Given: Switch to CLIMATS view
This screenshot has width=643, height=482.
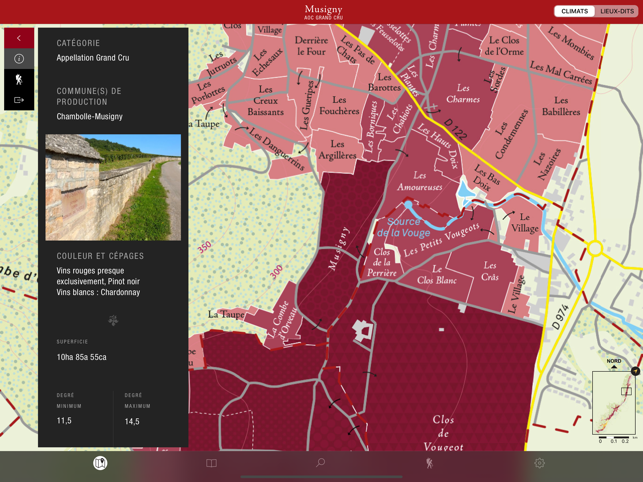Looking at the screenshot, I should click(575, 11).
